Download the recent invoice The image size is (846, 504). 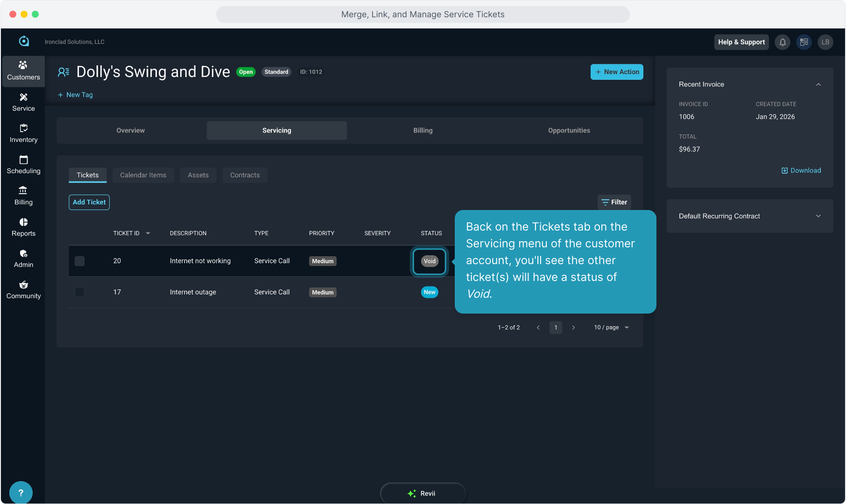[x=801, y=170]
